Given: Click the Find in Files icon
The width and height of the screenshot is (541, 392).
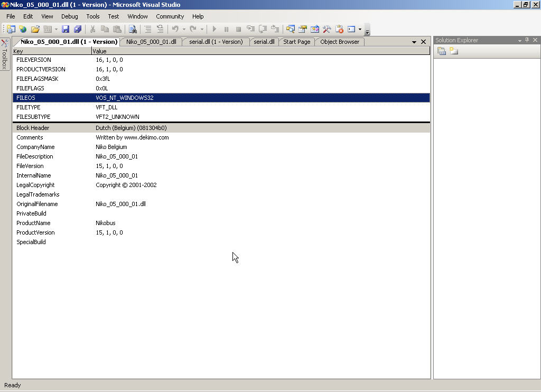Looking at the screenshot, I should point(133,30).
